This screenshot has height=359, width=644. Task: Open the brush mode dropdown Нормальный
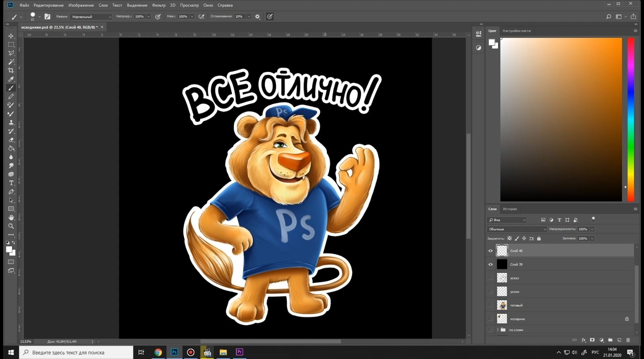[x=91, y=17]
